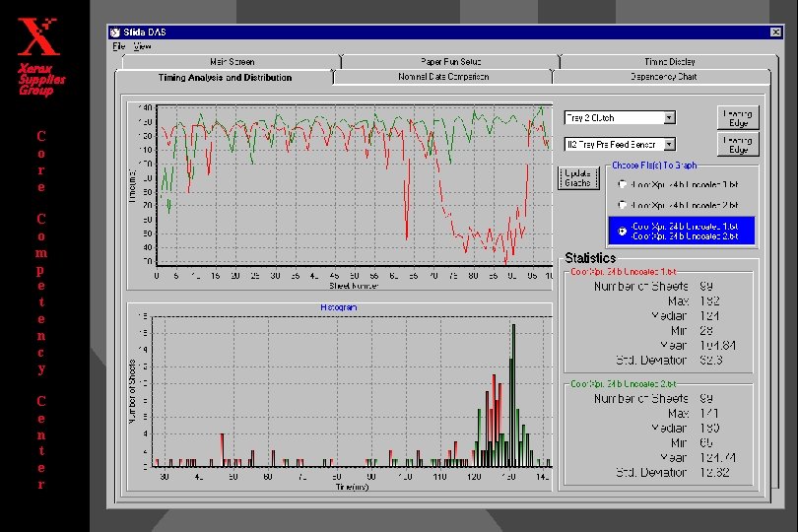This screenshot has height=532, width=798.
Task: Open the File menu
Action: [118, 45]
